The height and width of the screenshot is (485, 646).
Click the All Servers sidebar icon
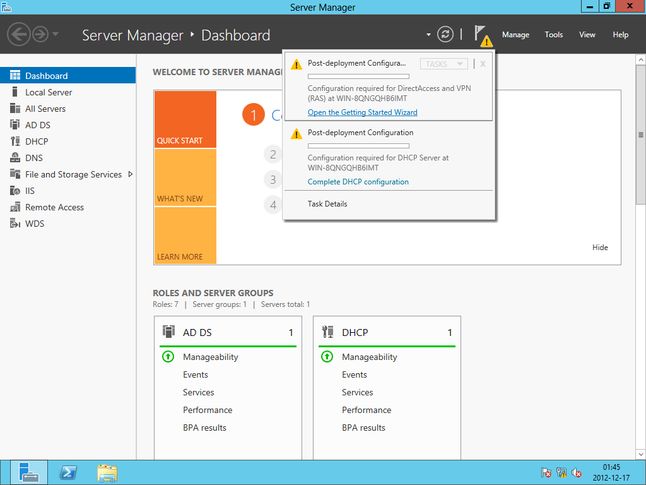15,108
